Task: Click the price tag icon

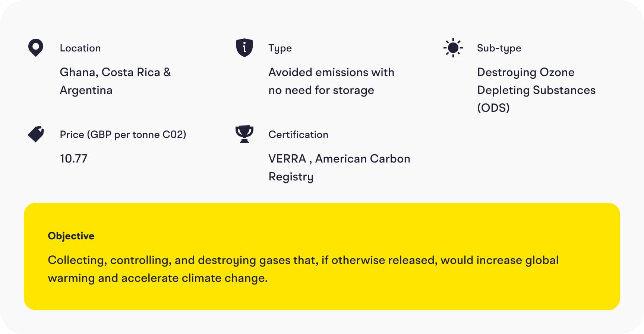Action: click(36, 134)
